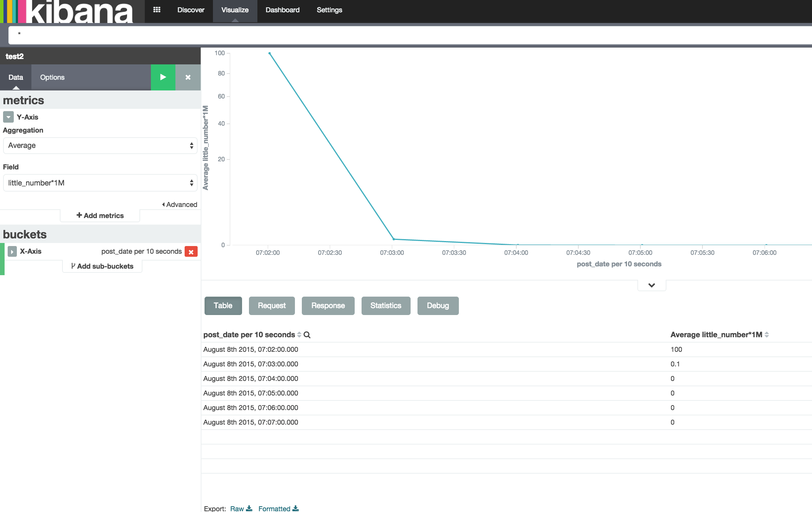The height and width of the screenshot is (512, 812).
Task: Click the apps grid icon in navbar
Action: tap(157, 10)
